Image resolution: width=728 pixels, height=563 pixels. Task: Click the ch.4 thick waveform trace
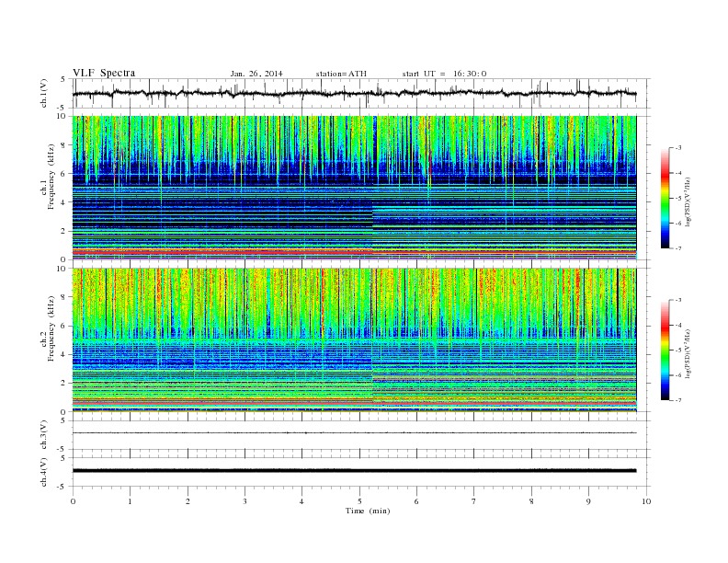[354, 471]
